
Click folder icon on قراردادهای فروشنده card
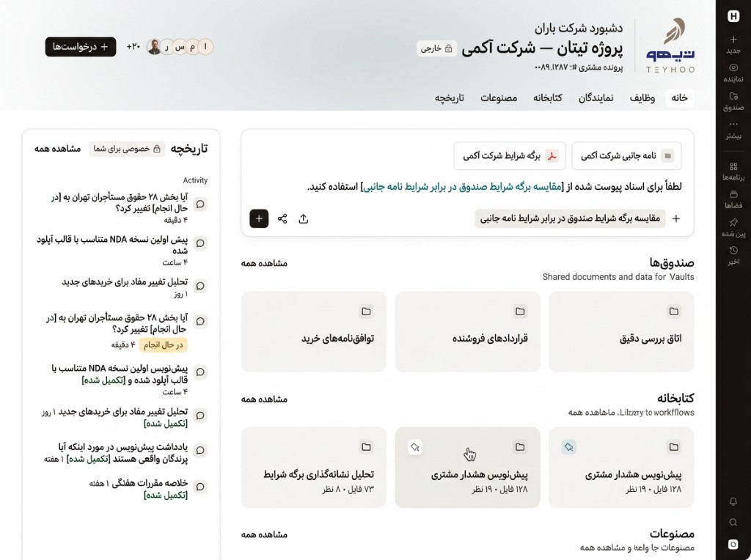520,312
